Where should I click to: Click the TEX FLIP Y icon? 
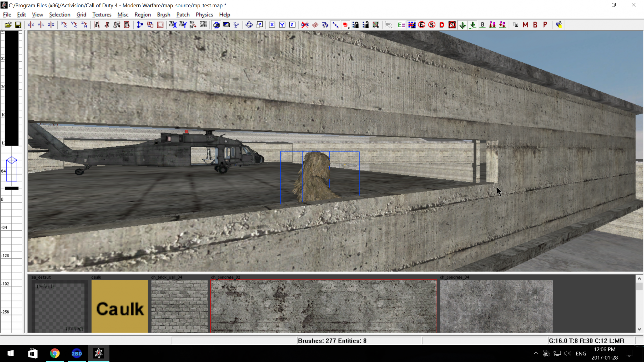[183, 25]
